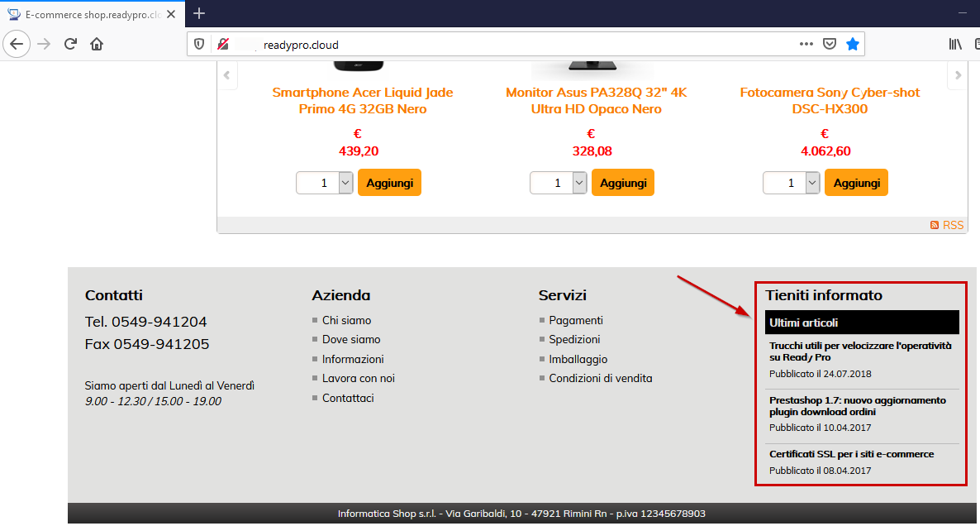The image size is (980, 526).
Task: Click the Pubblicato il 24.07.2018 date
Action: tap(820, 374)
